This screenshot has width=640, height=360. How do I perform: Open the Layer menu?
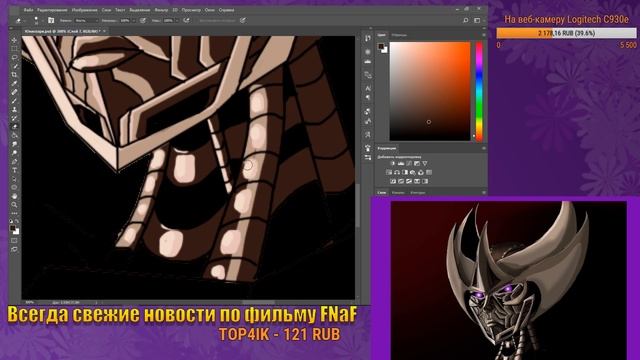pos(106,10)
